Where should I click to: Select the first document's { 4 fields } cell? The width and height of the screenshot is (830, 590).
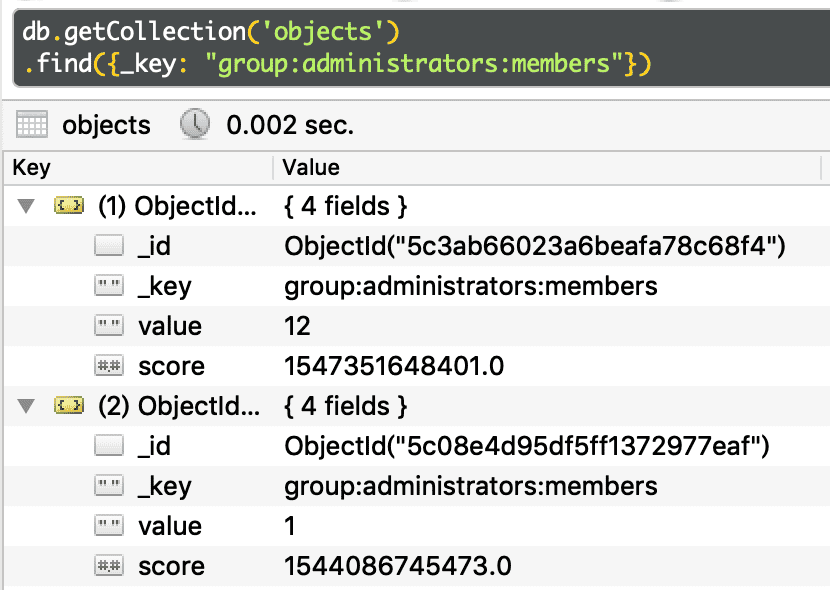(x=345, y=207)
